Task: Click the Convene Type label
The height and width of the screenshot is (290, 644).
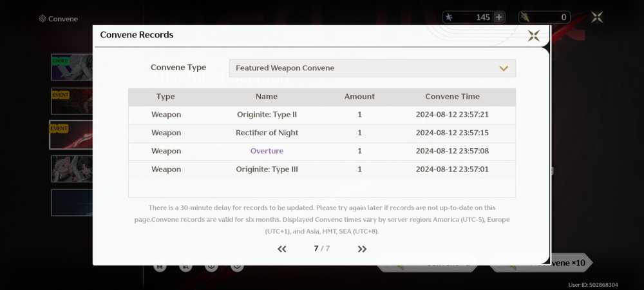Action: 178,68
